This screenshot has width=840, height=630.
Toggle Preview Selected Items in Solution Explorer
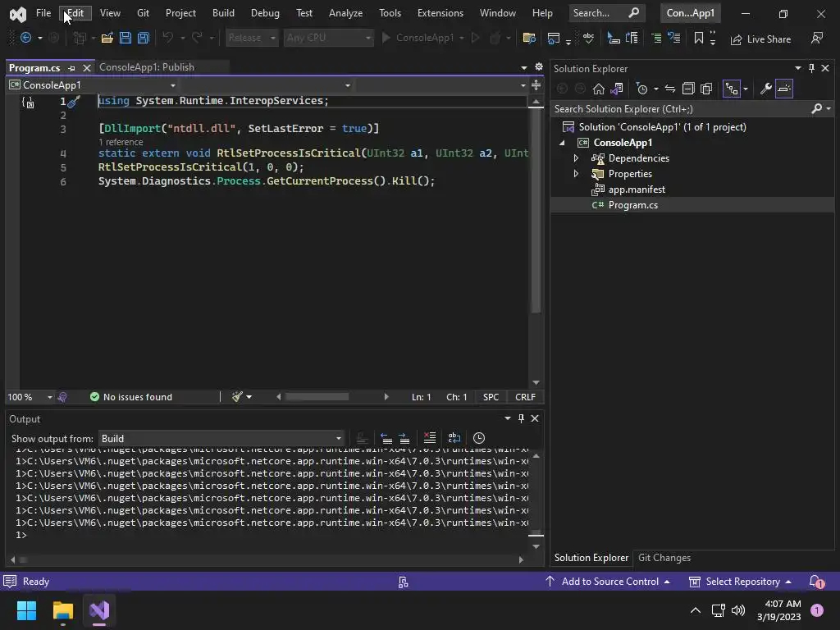click(x=783, y=89)
